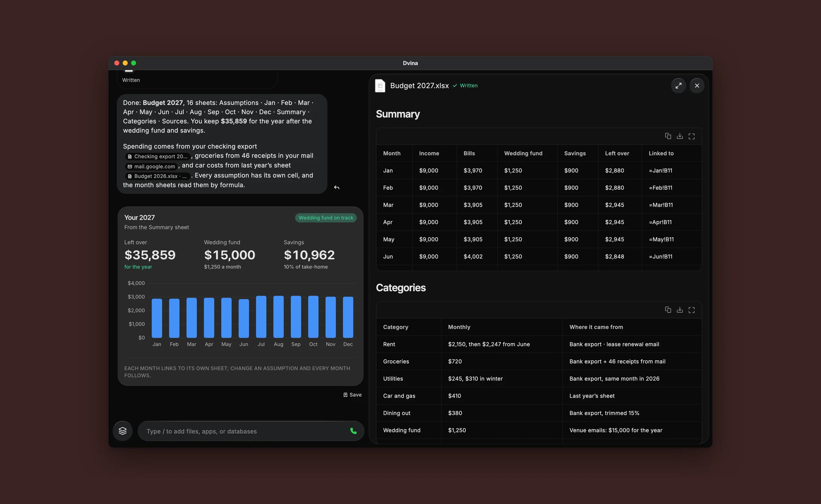Select the Jun bar in the chart
Image resolution: width=821 pixels, height=504 pixels.
click(x=244, y=318)
